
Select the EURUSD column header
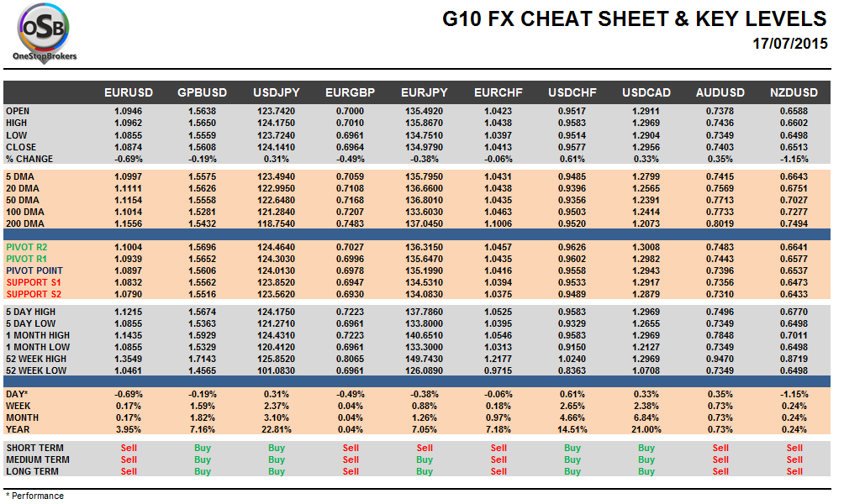pos(129,92)
